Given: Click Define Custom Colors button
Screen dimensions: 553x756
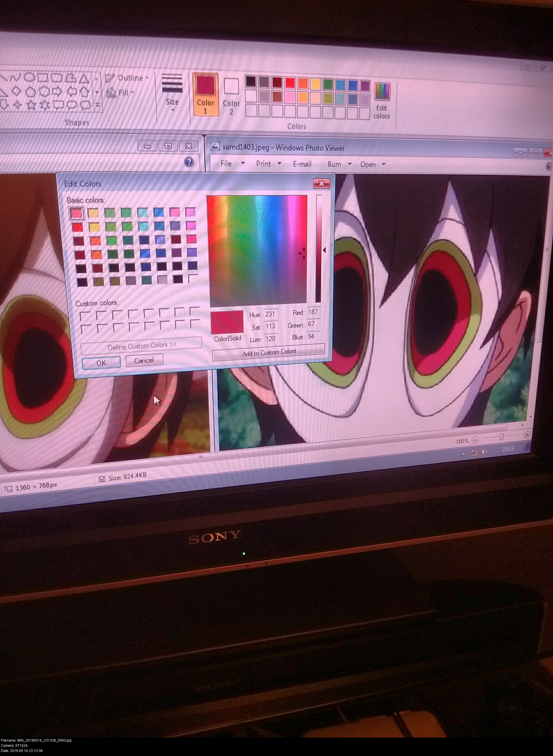Looking at the screenshot, I should tap(142, 346).
